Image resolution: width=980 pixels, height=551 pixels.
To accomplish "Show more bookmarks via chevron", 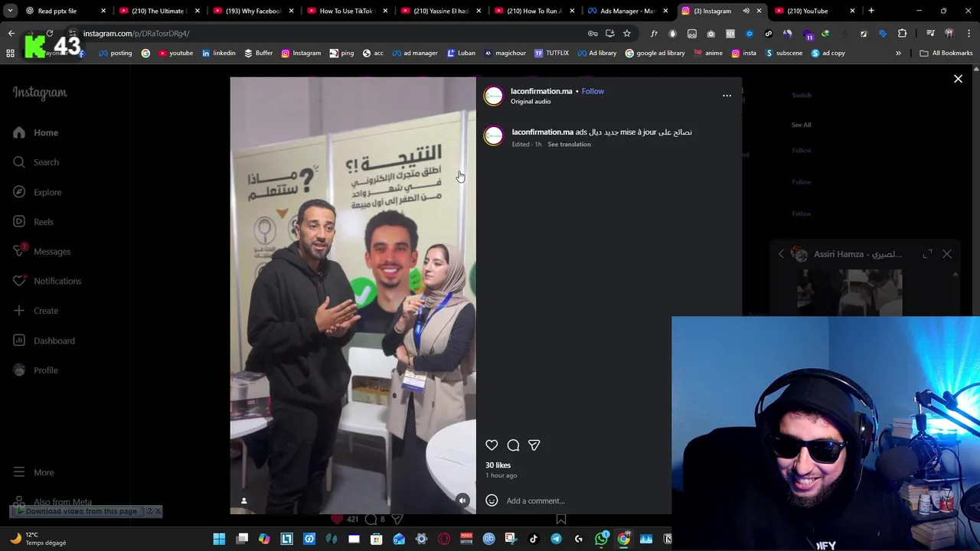I will (x=898, y=54).
